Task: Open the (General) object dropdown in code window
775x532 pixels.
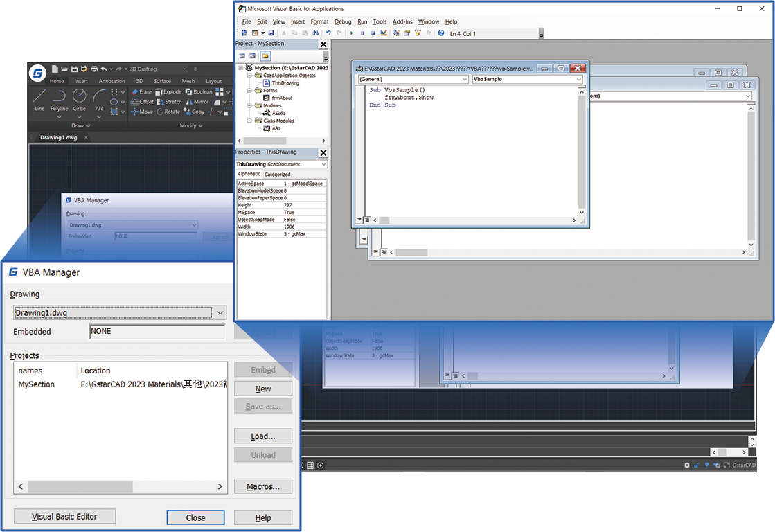Action: tap(465, 79)
